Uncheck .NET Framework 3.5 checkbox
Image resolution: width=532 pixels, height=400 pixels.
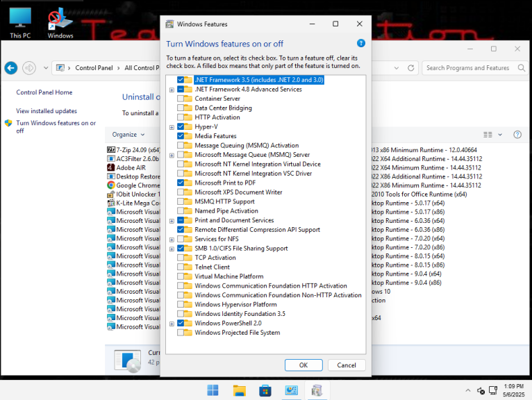[x=181, y=80]
